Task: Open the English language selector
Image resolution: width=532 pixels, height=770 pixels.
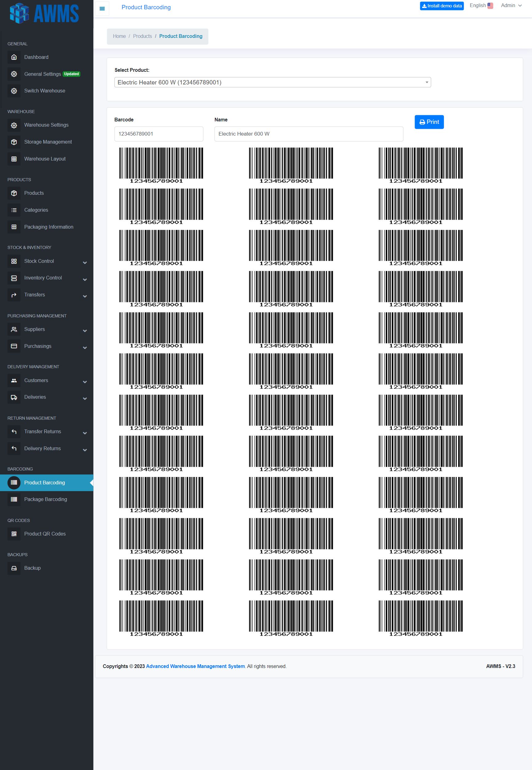Action: point(481,5)
